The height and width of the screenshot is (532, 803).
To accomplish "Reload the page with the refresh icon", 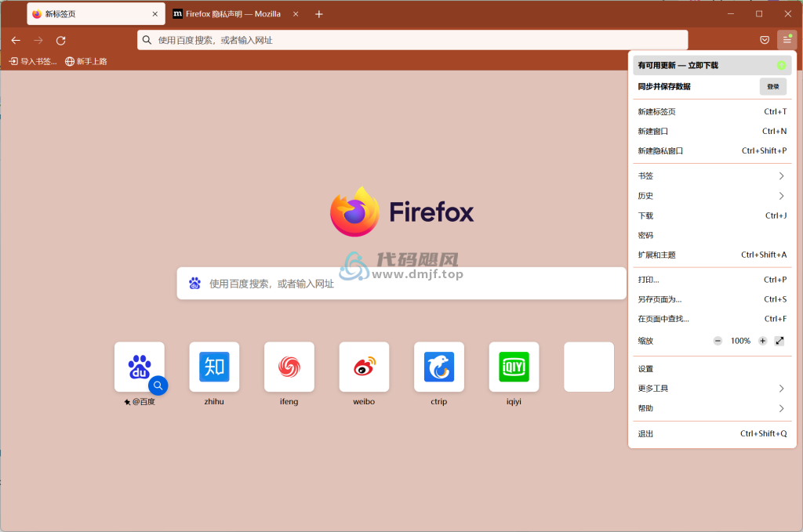I will tap(61, 41).
